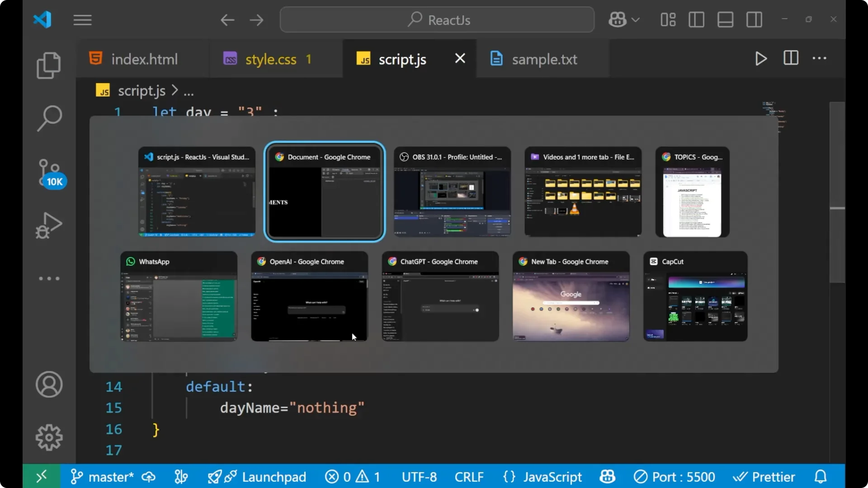Screen dimensions: 868x488
Task: Open the Accounts icon in activity bar
Action: 49,385
